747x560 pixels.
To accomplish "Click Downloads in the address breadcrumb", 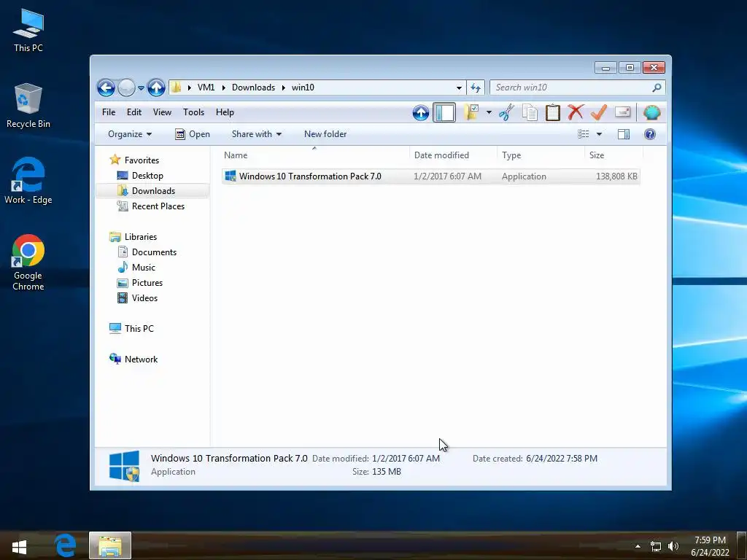I will pos(253,87).
